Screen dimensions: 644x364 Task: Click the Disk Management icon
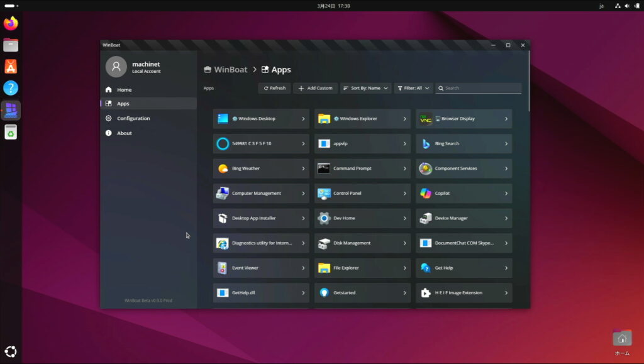[324, 243]
